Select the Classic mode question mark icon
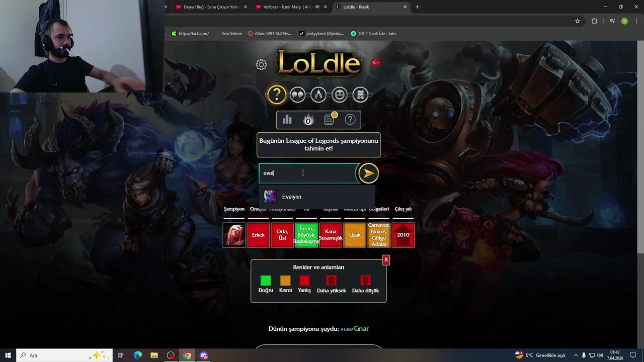The width and height of the screenshot is (644, 362). click(277, 95)
